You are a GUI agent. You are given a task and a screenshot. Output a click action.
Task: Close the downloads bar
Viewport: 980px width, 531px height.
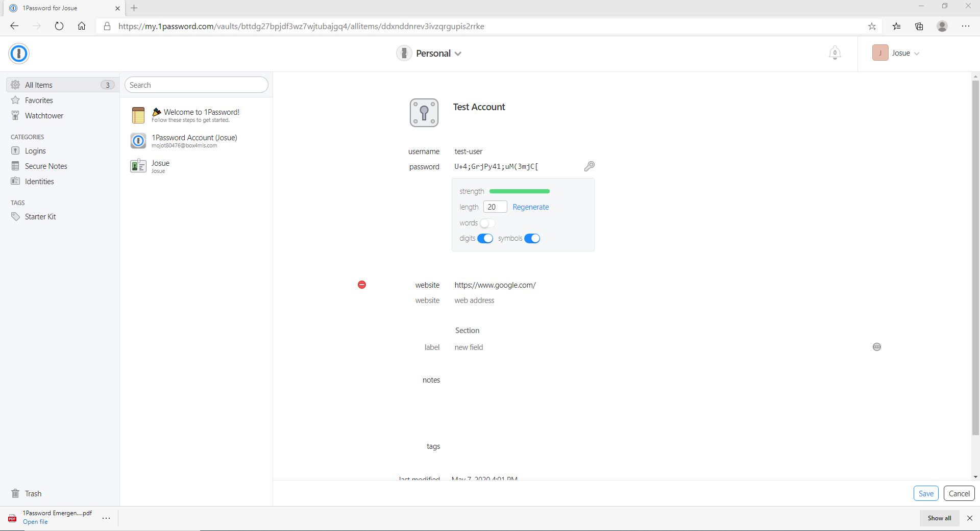tap(969, 518)
